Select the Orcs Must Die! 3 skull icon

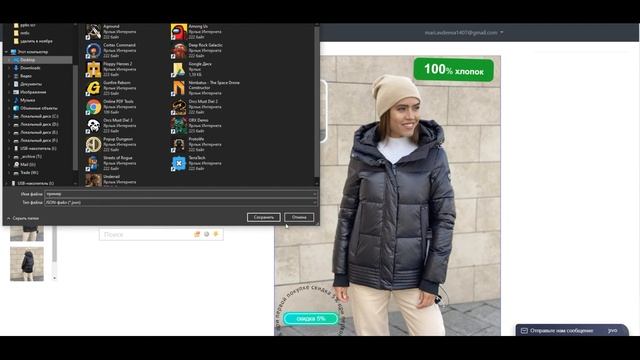(93, 126)
